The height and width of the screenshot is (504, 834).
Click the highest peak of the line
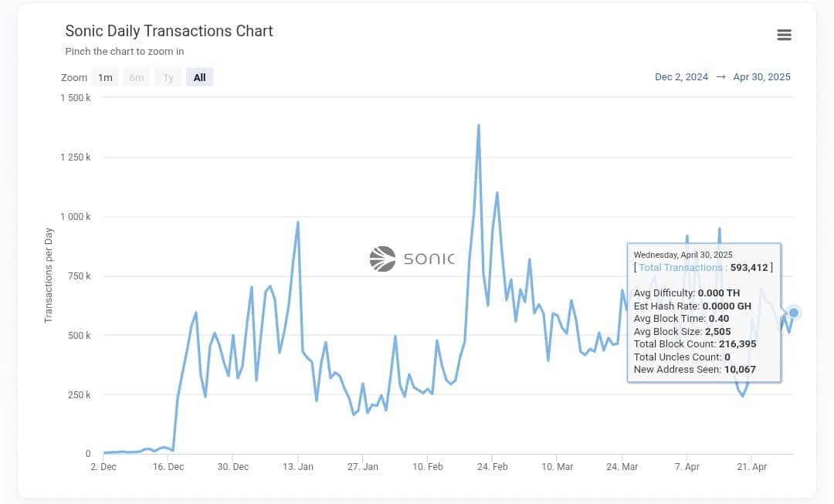click(x=479, y=125)
